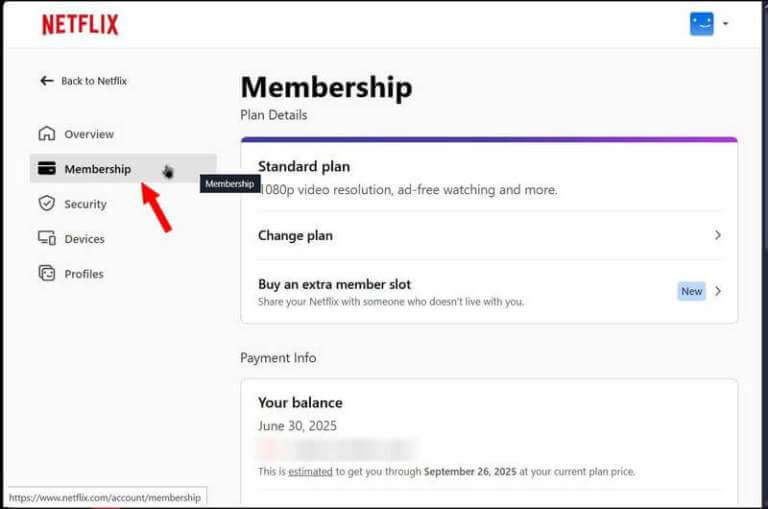Open the Security section
Image resolution: width=768 pixels, height=509 pixels.
point(85,204)
